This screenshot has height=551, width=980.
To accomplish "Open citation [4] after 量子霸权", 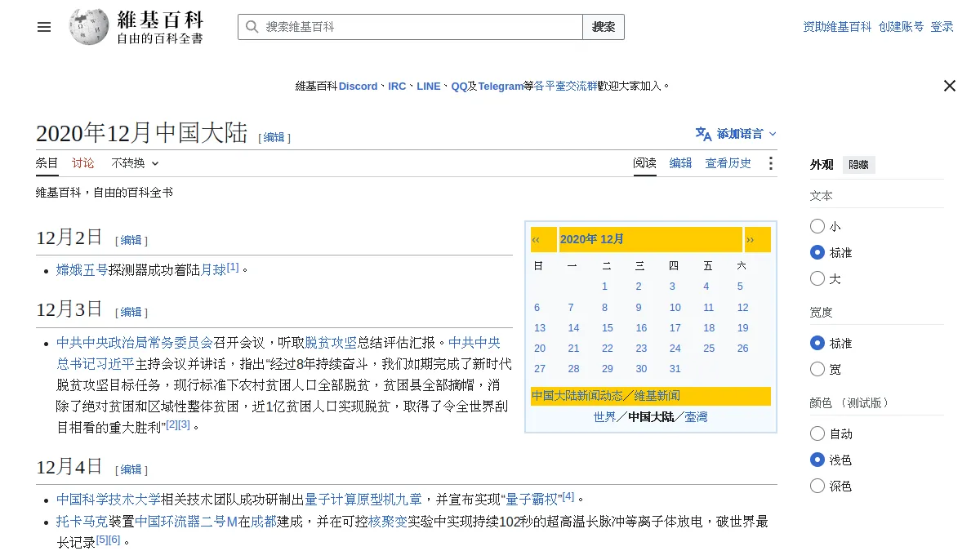I will [568, 495].
